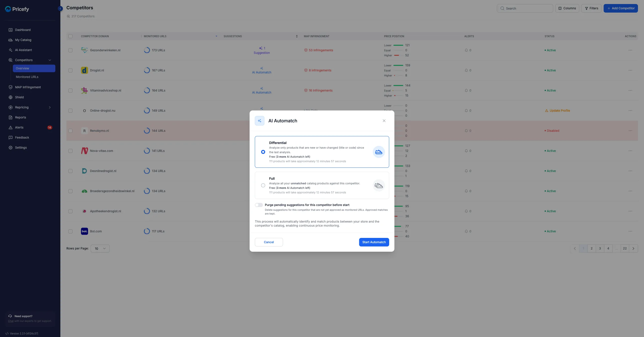Image resolution: width=644 pixels, height=337 pixels.
Task: Open the rows per page dropdown
Action: (x=100, y=248)
